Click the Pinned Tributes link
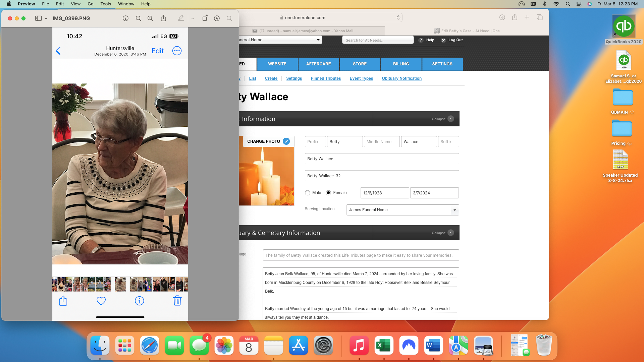Viewport: 644px width, 362px height. pos(325,78)
